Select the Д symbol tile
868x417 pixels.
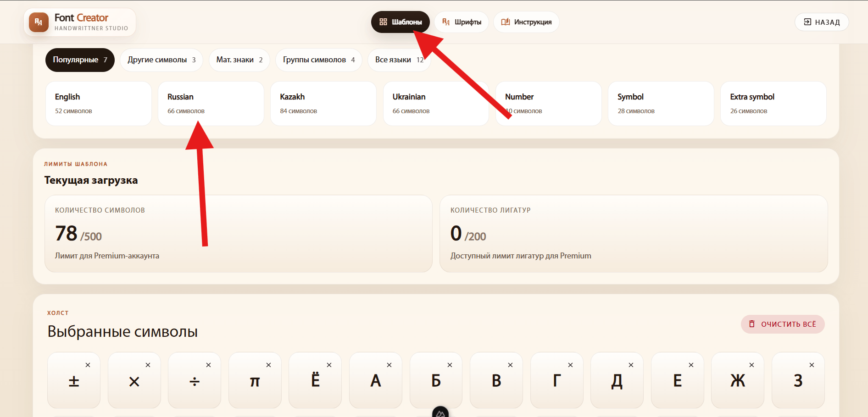coord(617,380)
